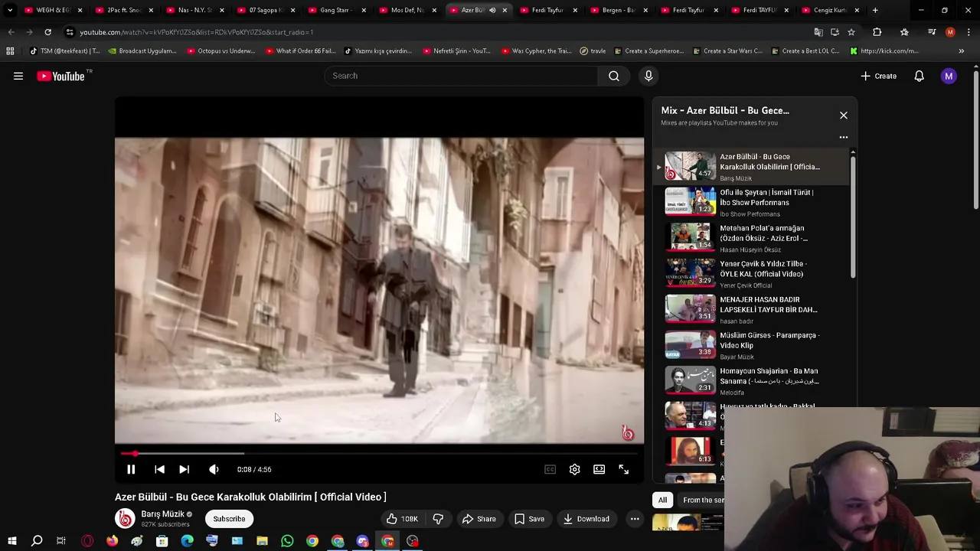This screenshot has height=551, width=980.
Task: Close the Mix playlist panel
Action: 844,116
